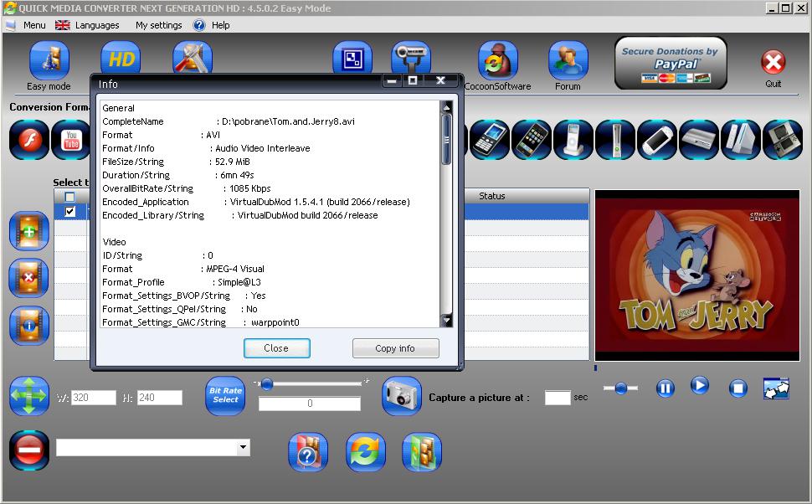Choose the YouTube conversion format
This screenshot has height=504, width=812.
[71, 140]
